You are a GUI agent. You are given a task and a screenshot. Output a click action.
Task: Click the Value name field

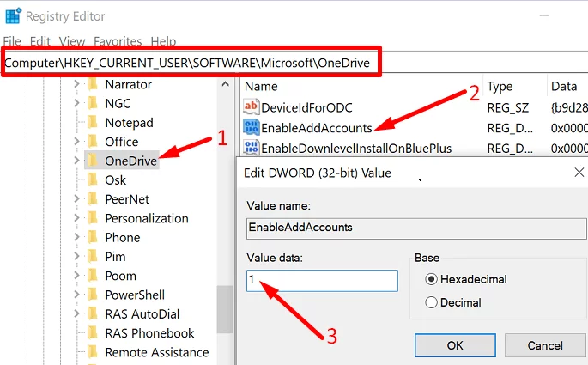coord(416,228)
